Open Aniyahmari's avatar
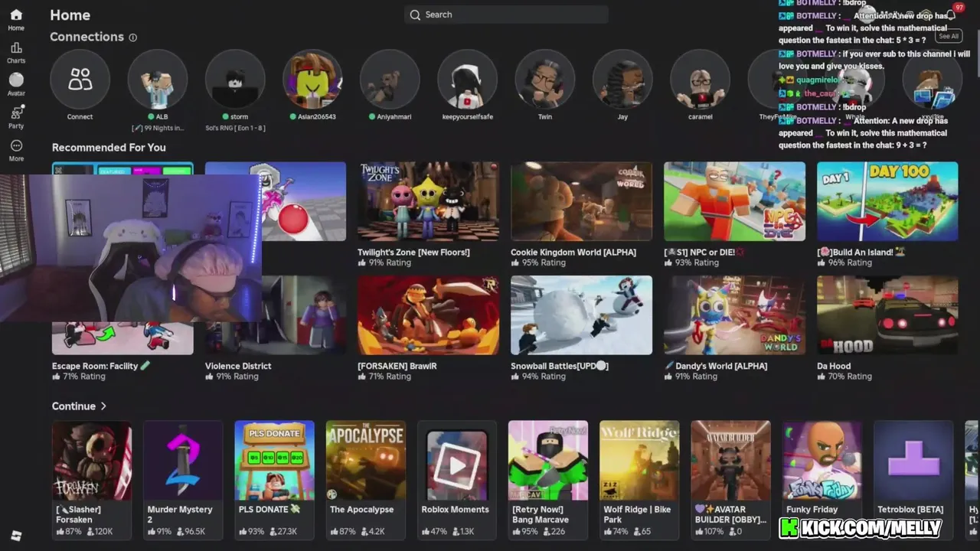The image size is (980, 551). (390, 80)
